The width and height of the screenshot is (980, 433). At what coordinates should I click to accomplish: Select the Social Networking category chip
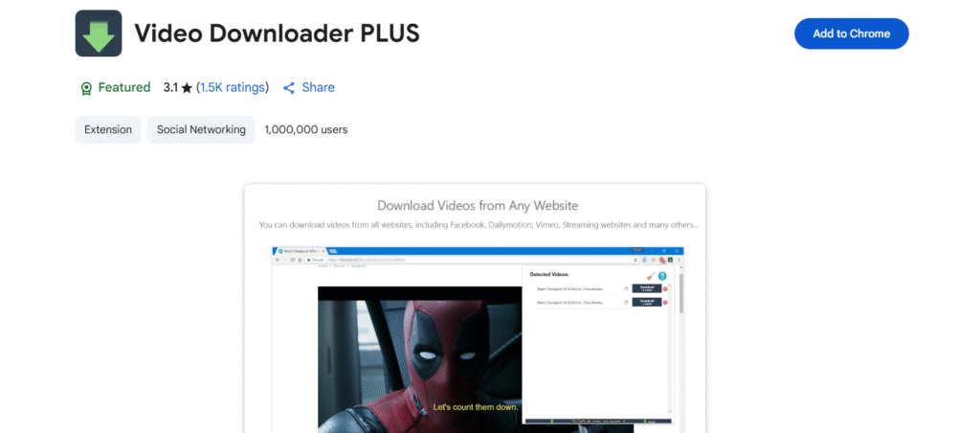[x=201, y=129]
